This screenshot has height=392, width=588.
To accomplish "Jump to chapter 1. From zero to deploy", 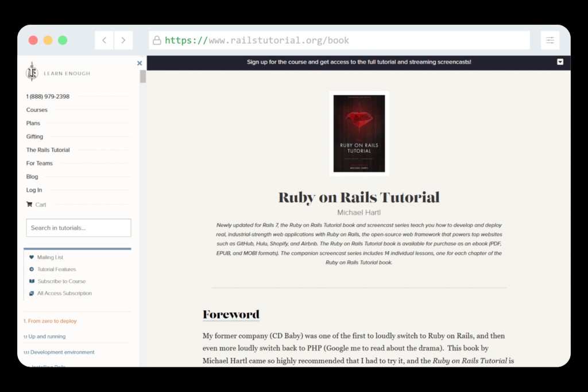I will [50, 321].
